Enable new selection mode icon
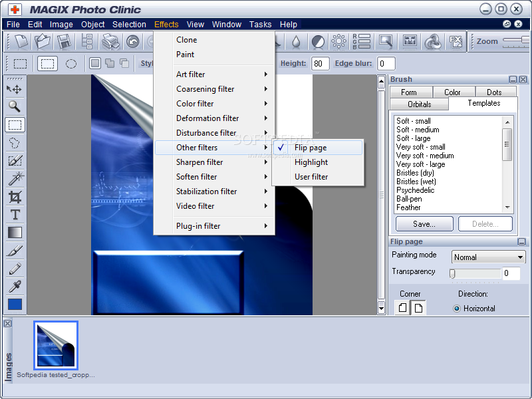532x399 pixels. [95, 63]
